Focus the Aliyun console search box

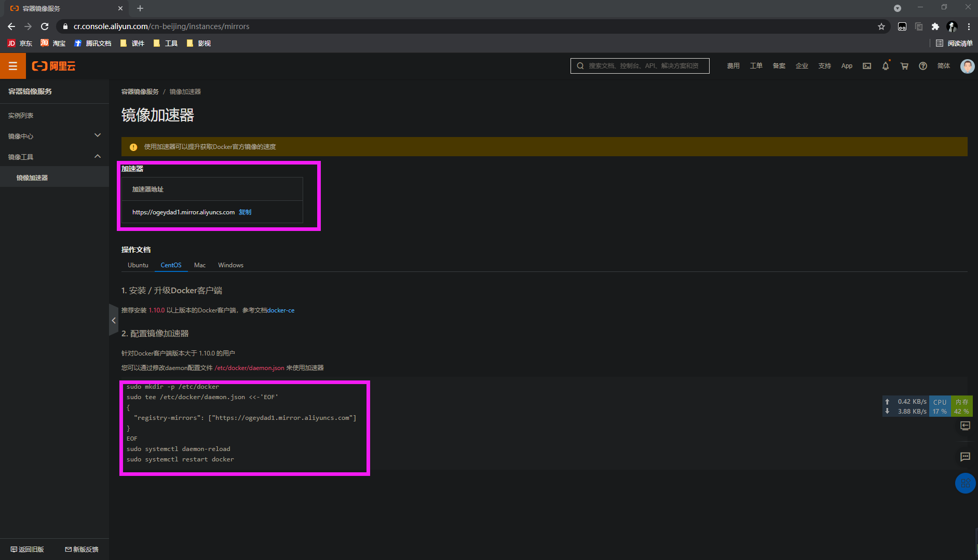(x=640, y=66)
